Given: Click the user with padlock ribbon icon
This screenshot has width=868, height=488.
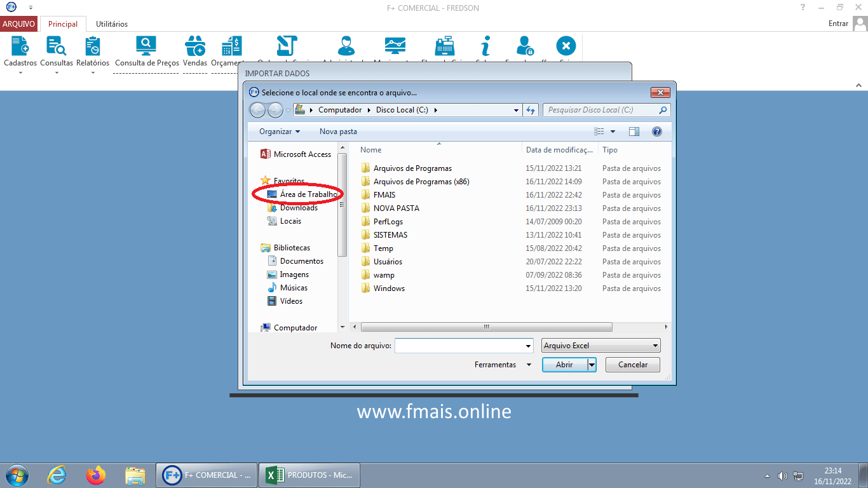Looking at the screenshot, I should point(525,46).
